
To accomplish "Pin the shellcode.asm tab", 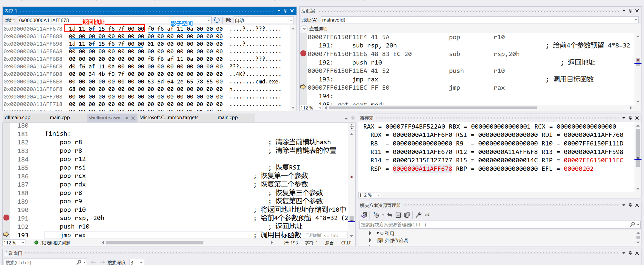I will click(x=126, y=118).
